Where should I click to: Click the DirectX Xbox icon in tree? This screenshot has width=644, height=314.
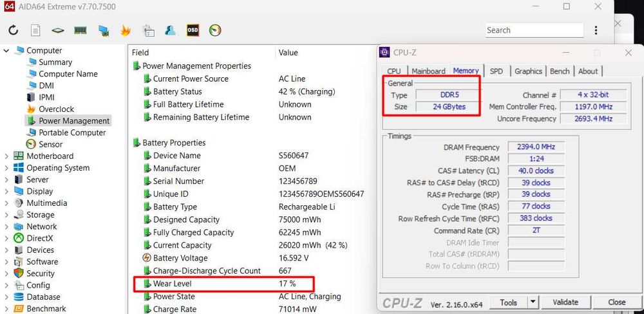point(19,238)
